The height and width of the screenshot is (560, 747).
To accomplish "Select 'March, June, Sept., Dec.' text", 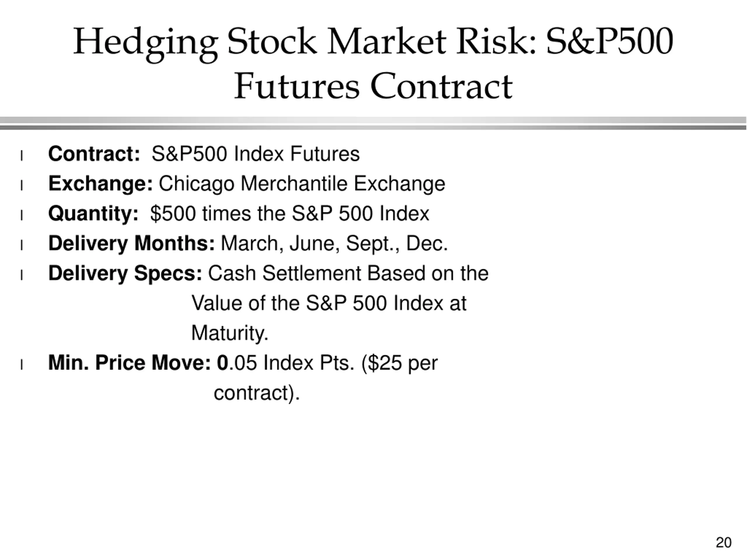I will click(x=334, y=243).
